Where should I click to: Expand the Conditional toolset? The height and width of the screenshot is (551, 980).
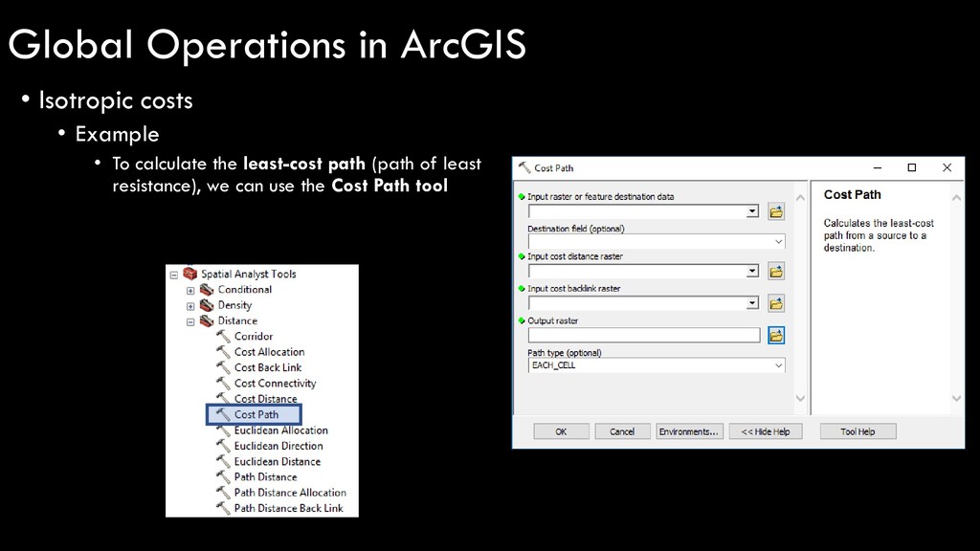[x=190, y=291]
